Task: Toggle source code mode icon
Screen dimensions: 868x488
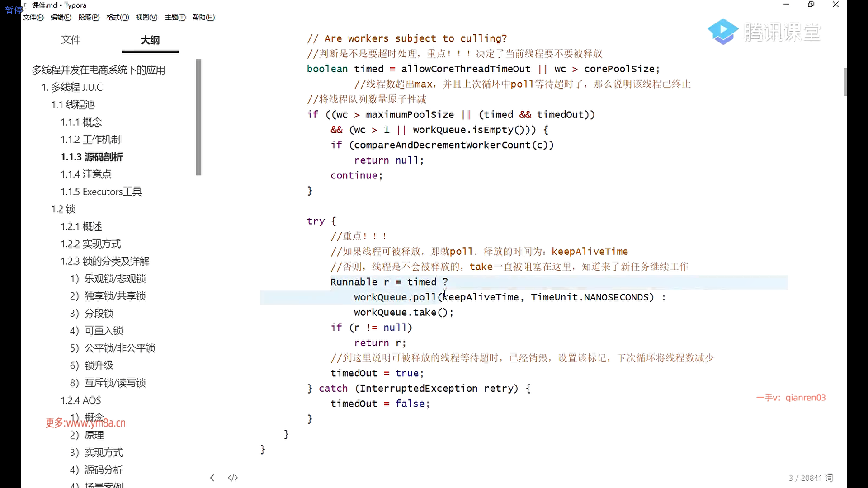Action: pyautogui.click(x=233, y=478)
